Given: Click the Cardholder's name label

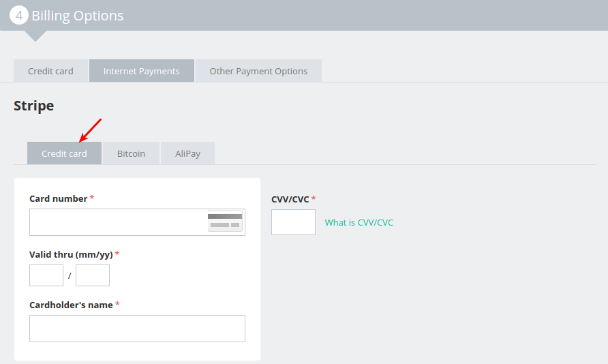Looking at the screenshot, I should [x=72, y=305].
